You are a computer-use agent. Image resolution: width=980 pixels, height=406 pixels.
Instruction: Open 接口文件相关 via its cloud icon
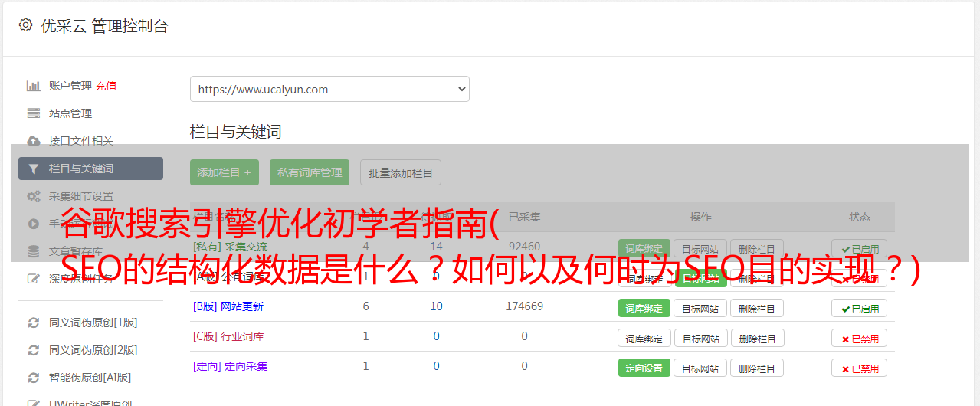(34, 141)
